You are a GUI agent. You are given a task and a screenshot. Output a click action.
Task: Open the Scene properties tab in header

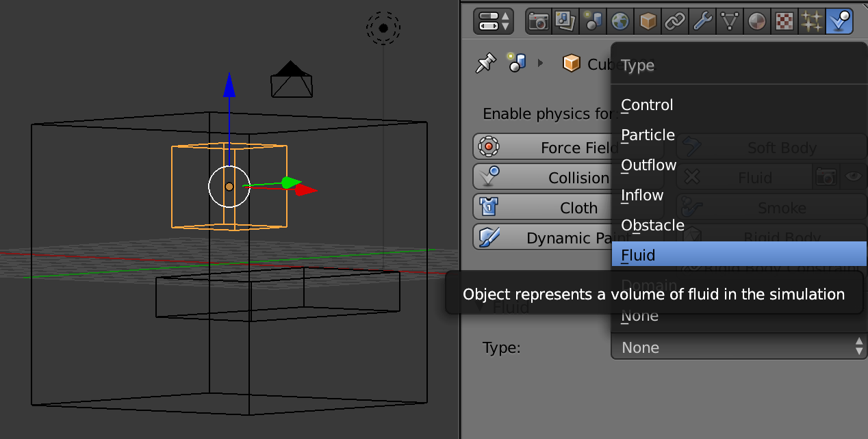pos(593,21)
